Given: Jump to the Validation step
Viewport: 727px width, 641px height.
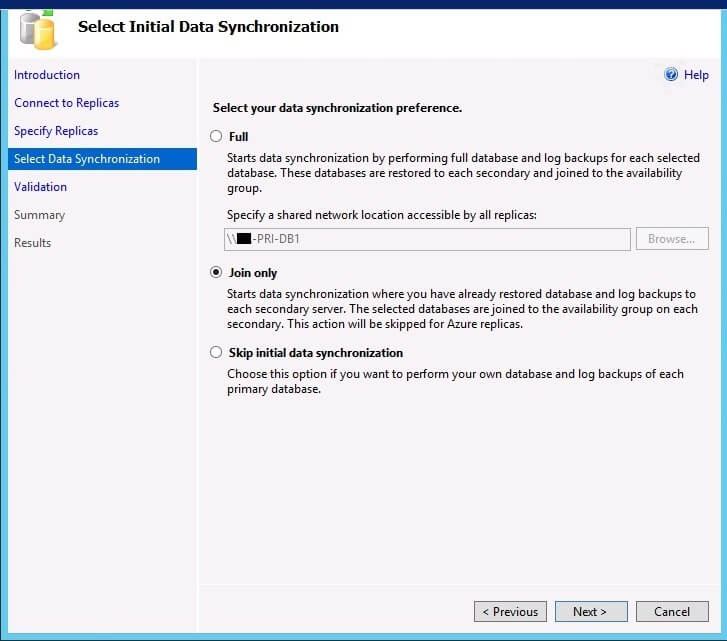Looking at the screenshot, I should (40, 187).
